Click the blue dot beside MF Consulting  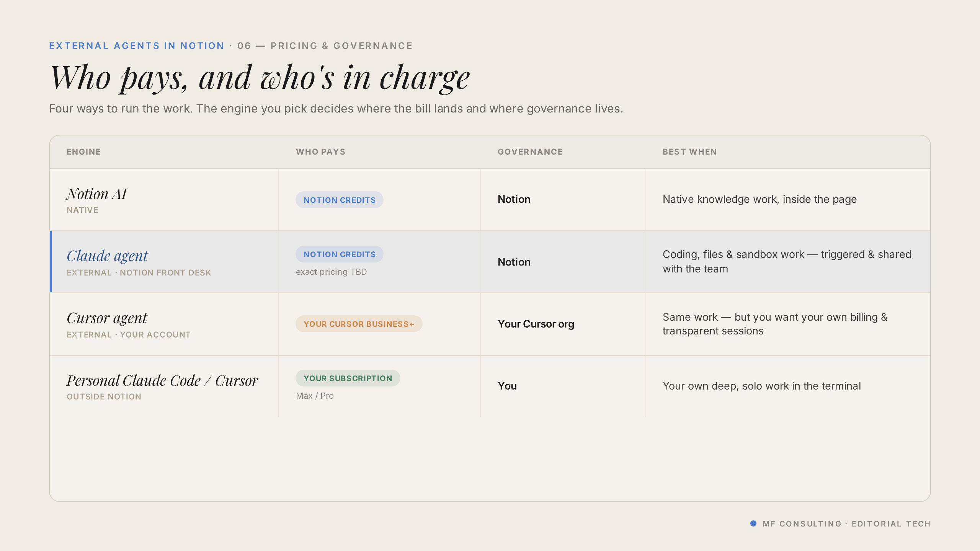click(753, 523)
